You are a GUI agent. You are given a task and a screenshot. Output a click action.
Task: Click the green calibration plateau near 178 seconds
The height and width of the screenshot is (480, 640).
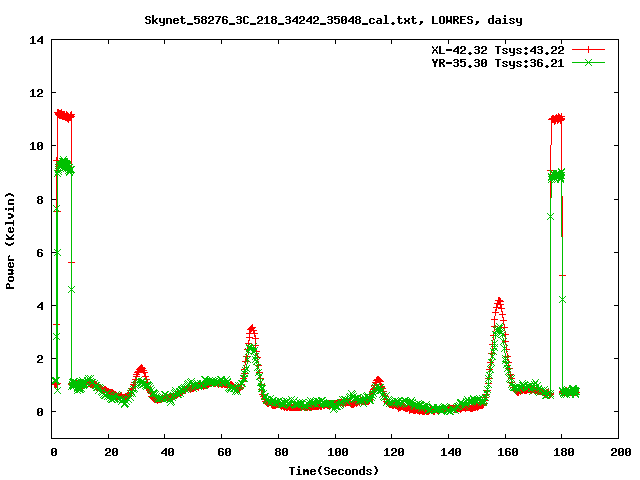pyautogui.click(x=557, y=176)
